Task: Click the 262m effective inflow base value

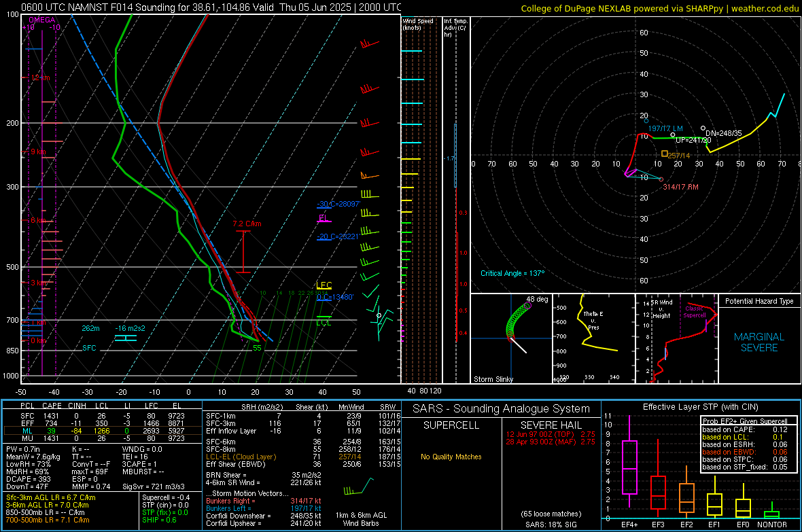Action: tap(90, 328)
